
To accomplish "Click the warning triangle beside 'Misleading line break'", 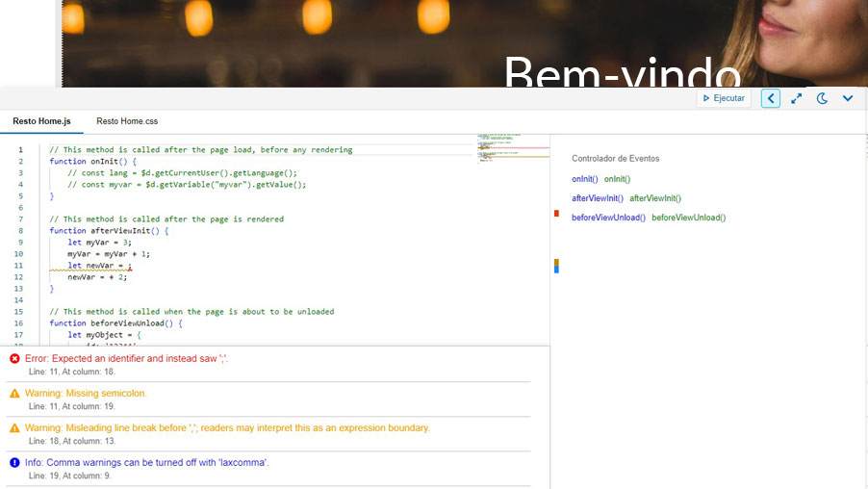I will 15,428.
